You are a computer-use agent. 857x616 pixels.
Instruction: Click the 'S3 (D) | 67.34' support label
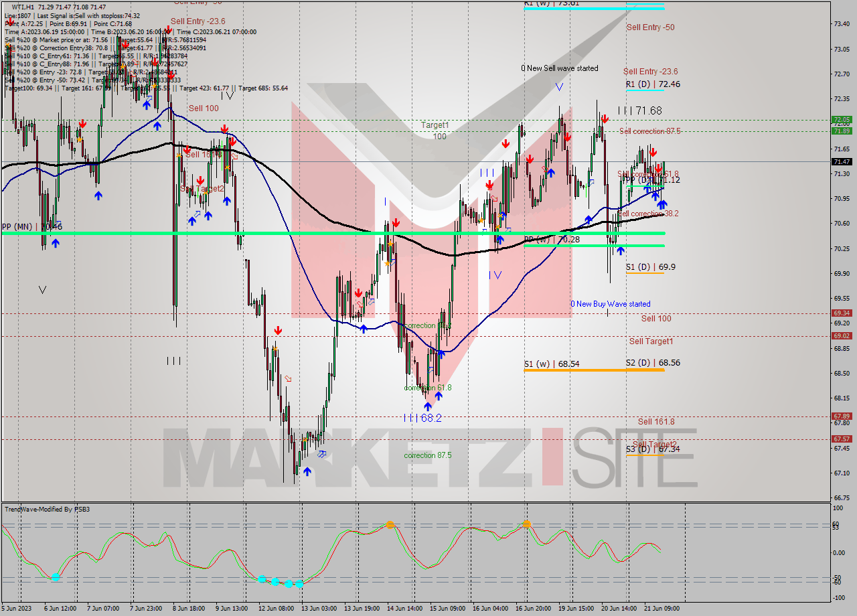pos(653,449)
